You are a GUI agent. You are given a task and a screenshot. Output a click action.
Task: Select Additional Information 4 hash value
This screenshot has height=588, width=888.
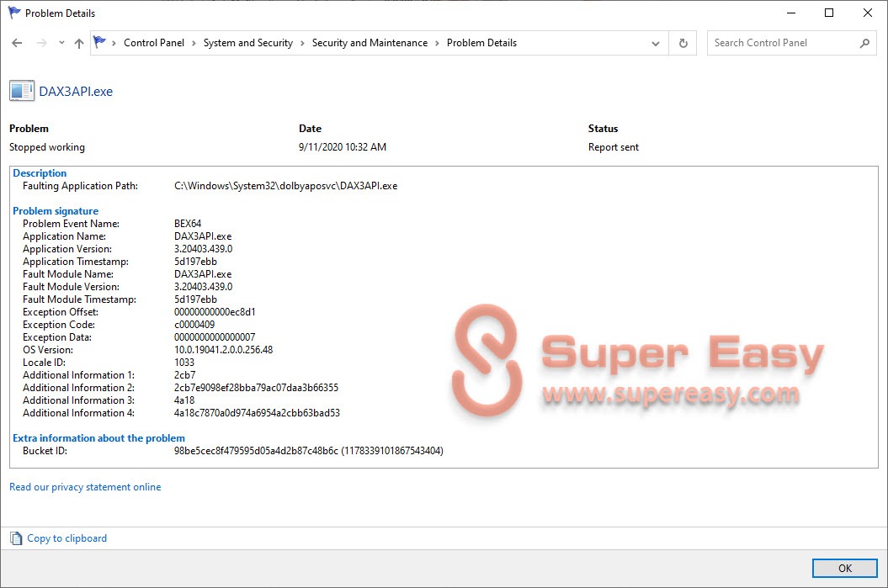(257, 413)
